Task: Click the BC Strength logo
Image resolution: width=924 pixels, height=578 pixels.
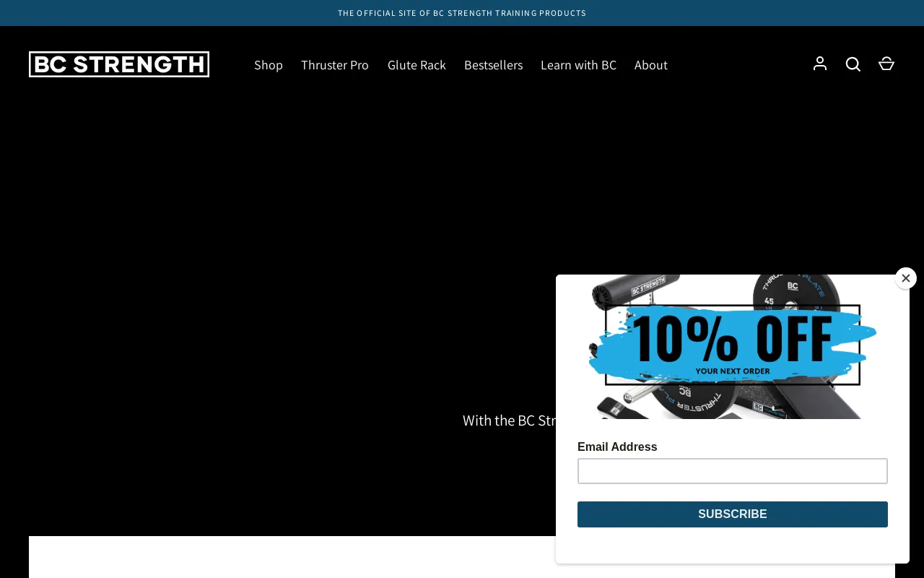Action: pyautogui.click(x=119, y=64)
